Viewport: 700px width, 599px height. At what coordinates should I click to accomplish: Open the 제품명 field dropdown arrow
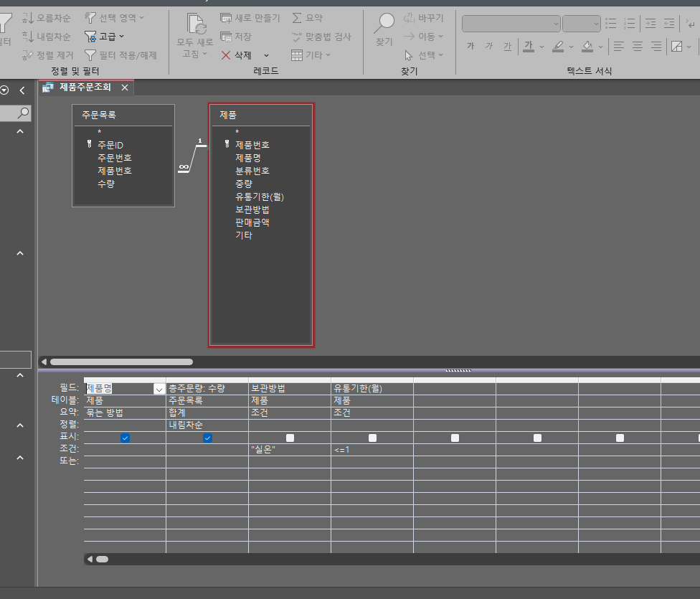pos(159,389)
